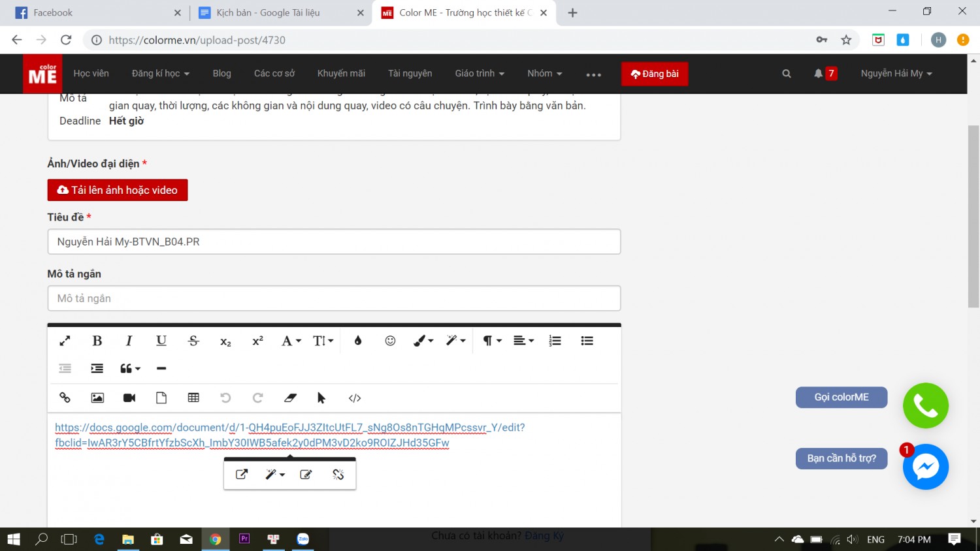Remove the link using unlink icon
The image size is (980, 551).
(338, 475)
